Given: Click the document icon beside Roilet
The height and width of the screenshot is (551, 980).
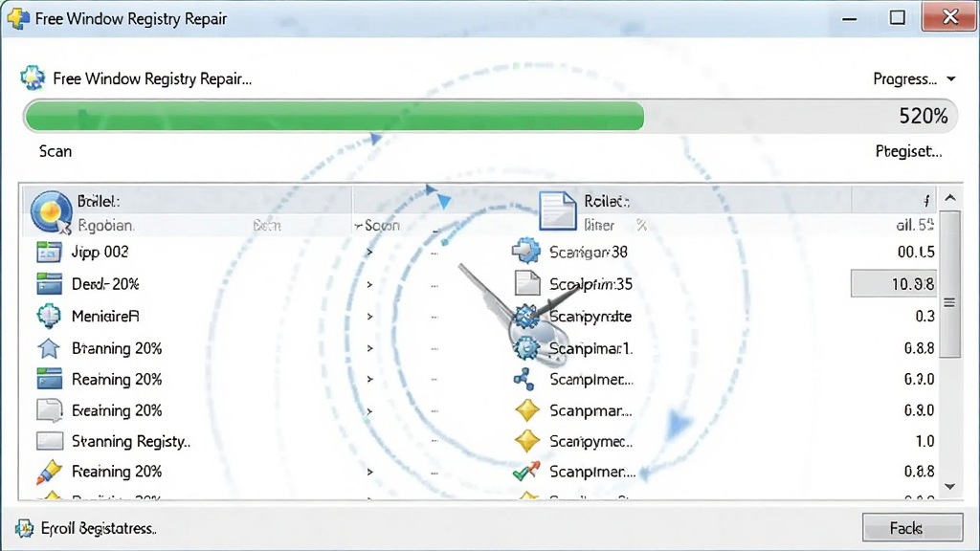Looking at the screenshot, I should click(x=557, y=210).
